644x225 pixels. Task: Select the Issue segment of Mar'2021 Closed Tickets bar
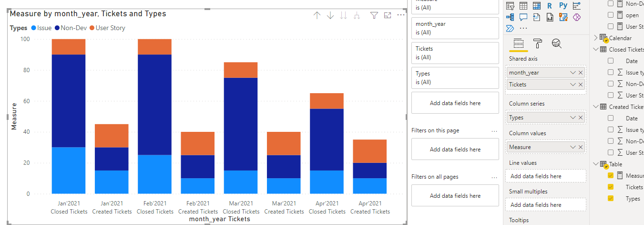(241, 182)
